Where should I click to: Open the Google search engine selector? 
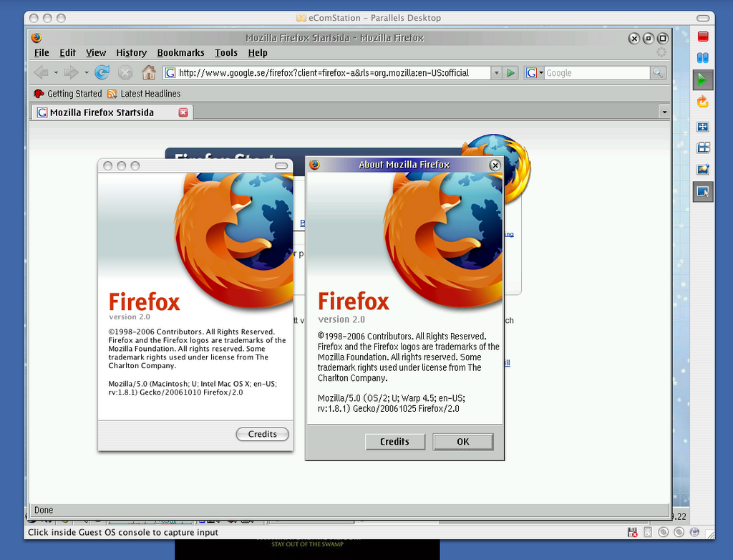[534, 73]
